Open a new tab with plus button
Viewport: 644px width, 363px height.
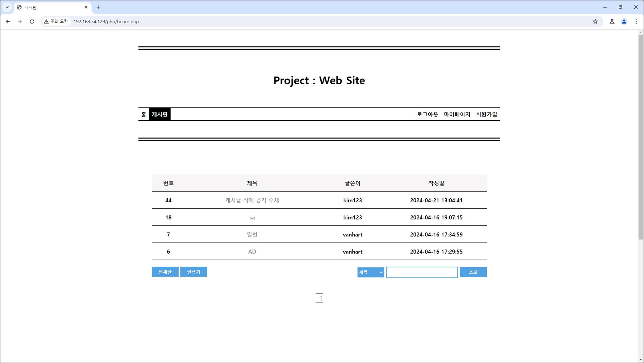98,7
